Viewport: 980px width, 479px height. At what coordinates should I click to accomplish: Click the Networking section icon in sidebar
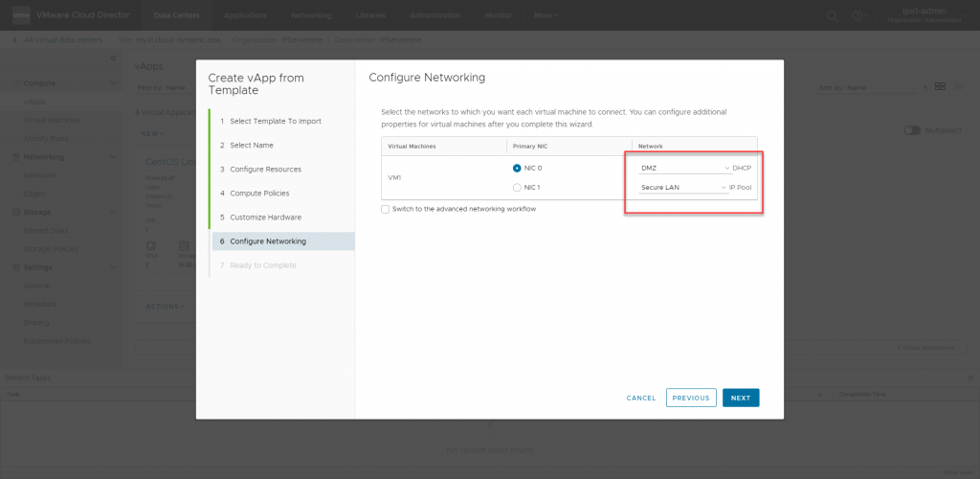[16, 157]
